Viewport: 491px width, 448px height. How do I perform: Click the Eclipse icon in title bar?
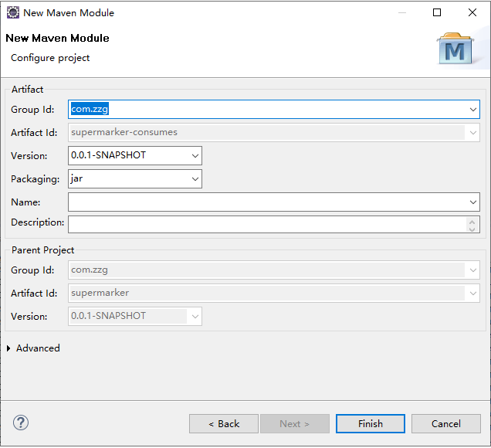[x=13, y=12]
